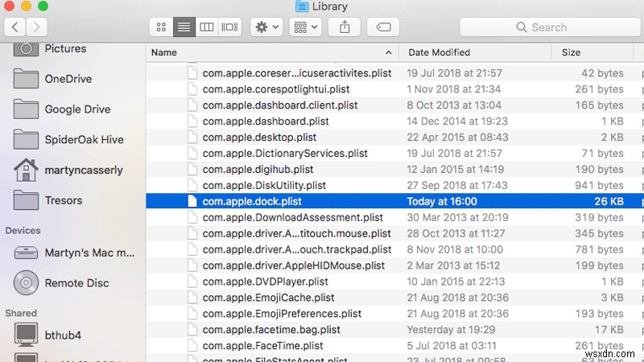This screenshot has height=362, width=644.
Task: Switch to Cover Flow view
Action: [x=229, y=27]
